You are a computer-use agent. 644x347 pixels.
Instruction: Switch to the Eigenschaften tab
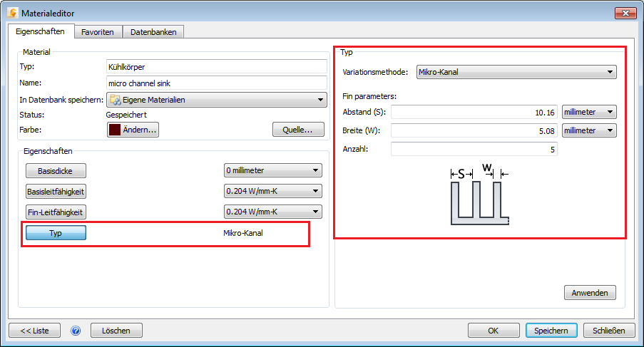click(40, 31)
